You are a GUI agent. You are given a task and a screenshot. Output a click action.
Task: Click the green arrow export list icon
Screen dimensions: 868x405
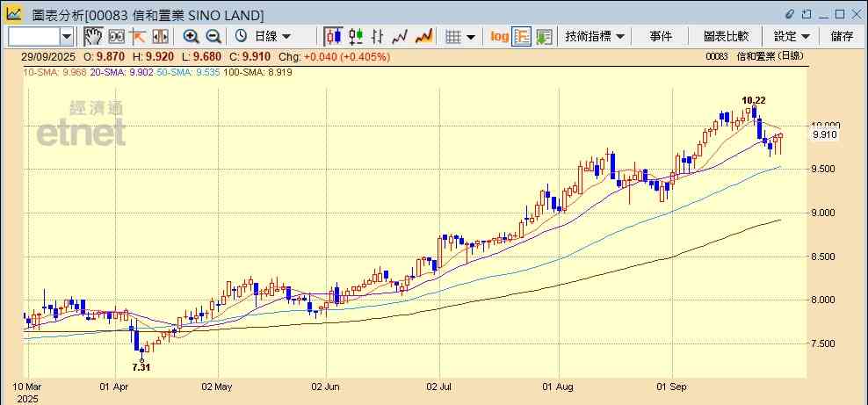point(544,37)
